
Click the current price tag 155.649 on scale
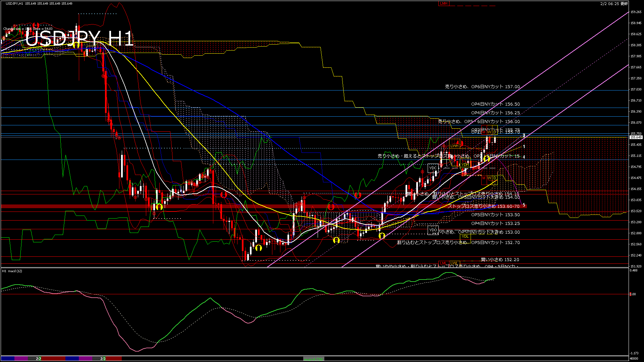click(636, 137)
